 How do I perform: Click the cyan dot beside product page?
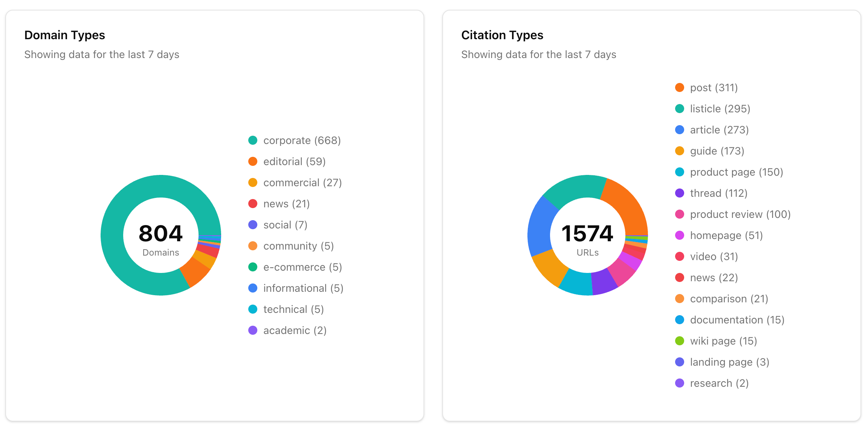[x=680, y=172]
